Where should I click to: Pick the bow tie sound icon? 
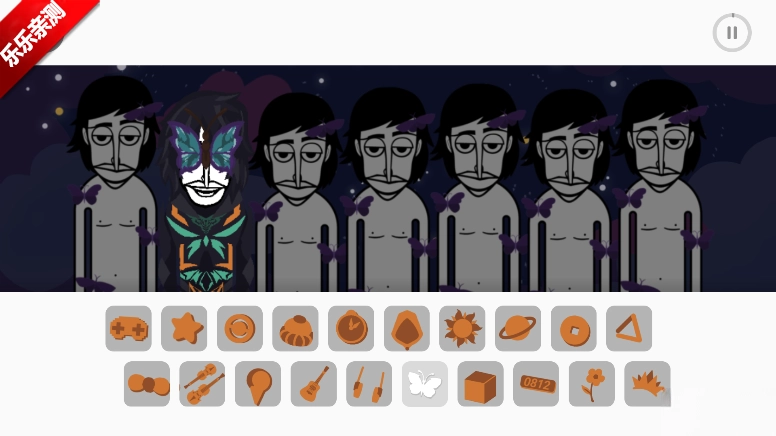(147, 384)
